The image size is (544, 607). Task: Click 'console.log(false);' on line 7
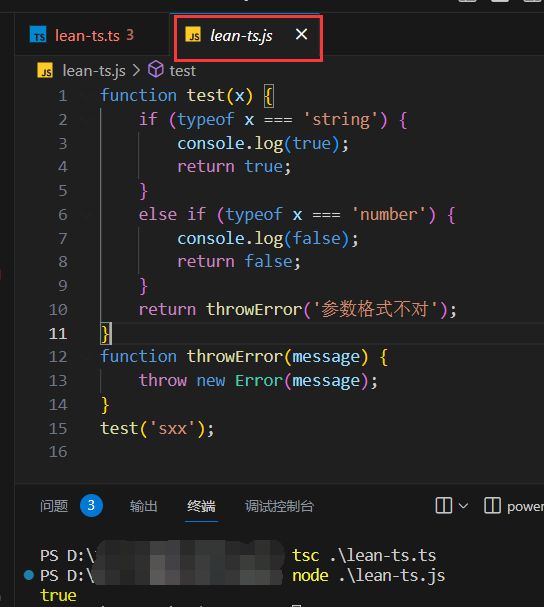pos(268,238)
